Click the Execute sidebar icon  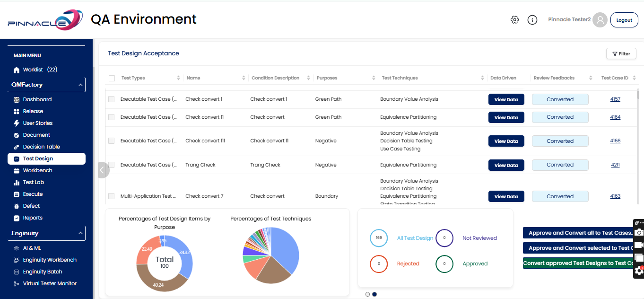coord(17,194)
